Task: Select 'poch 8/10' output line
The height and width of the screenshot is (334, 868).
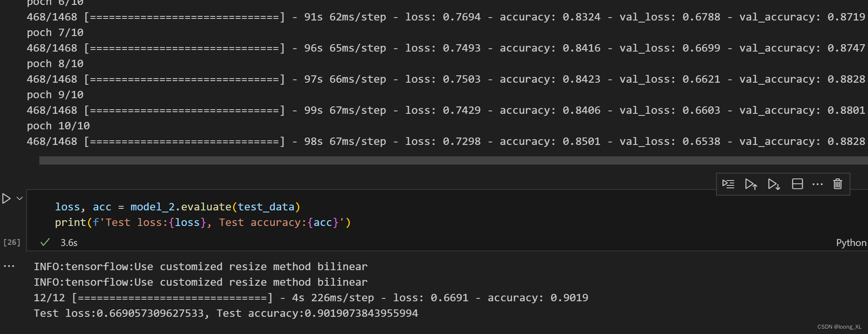Action: click(55, 63)
